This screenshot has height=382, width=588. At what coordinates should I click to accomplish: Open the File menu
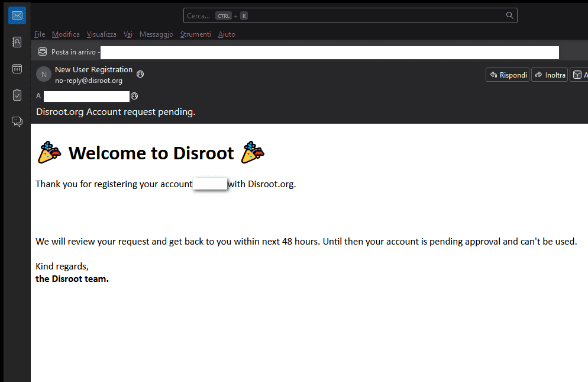(x=40, y=34)
